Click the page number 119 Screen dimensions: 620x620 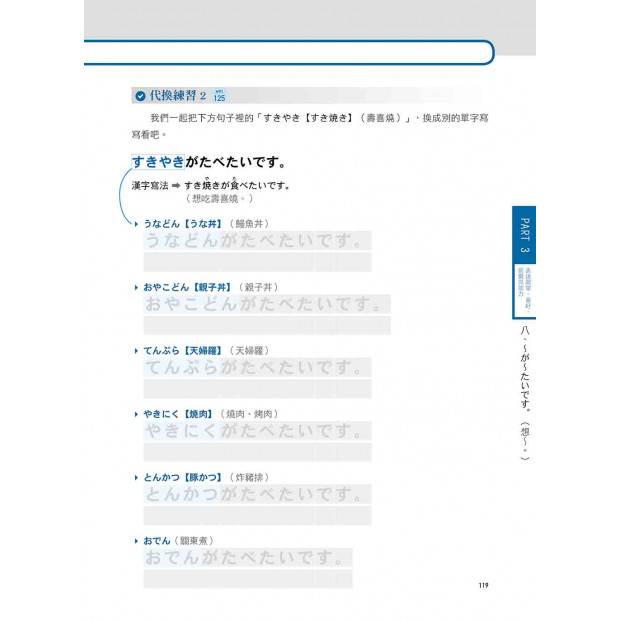click(x=483, y=586)
